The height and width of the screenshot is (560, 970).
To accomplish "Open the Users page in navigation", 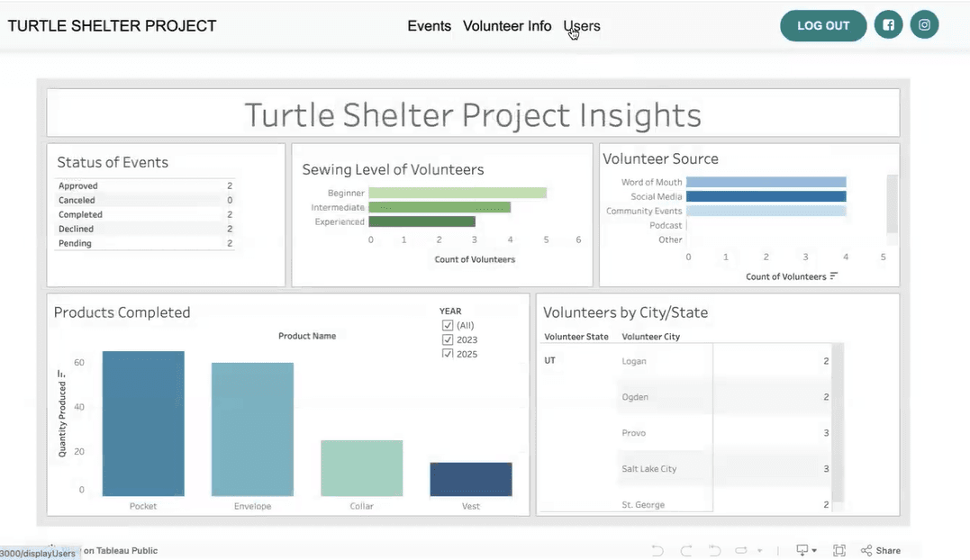I will click(x=582, y=26).
